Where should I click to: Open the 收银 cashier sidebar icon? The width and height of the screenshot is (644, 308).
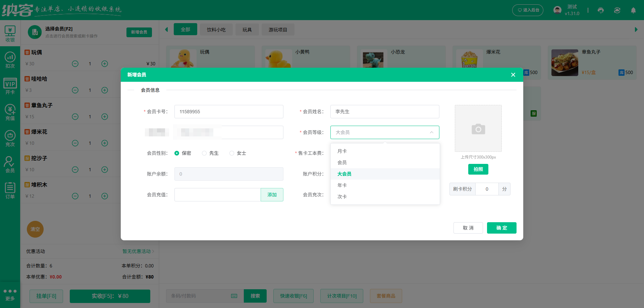[10, 34]
